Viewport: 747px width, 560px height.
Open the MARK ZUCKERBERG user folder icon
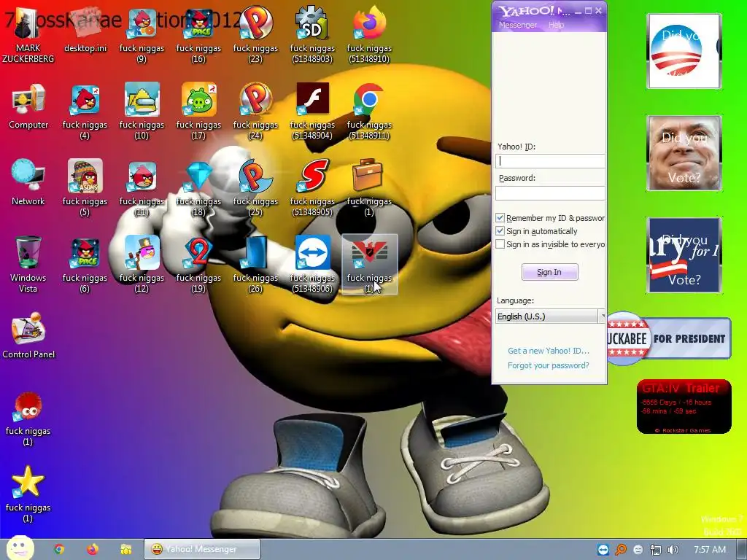pyautogui.click(x=28, y=34)
